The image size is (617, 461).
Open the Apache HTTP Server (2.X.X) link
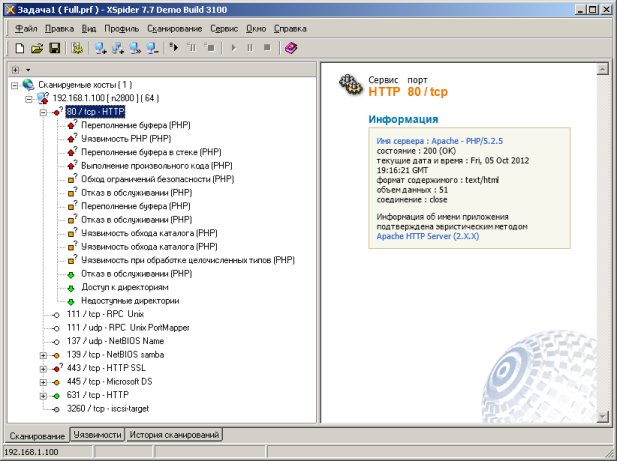pyautogui.click(x=428, y=236)
